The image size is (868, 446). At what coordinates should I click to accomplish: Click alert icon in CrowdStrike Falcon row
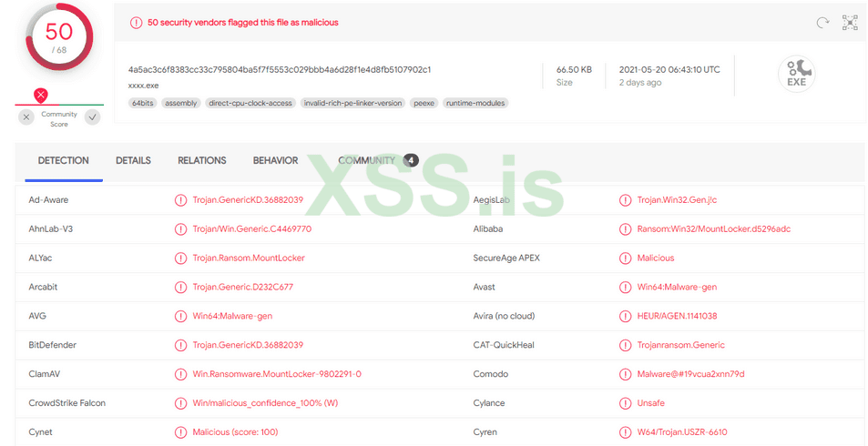[x=180, y=403]
